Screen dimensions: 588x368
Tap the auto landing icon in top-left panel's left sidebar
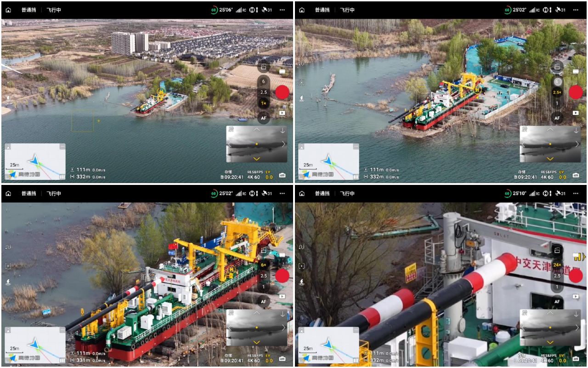coord(8,98)
